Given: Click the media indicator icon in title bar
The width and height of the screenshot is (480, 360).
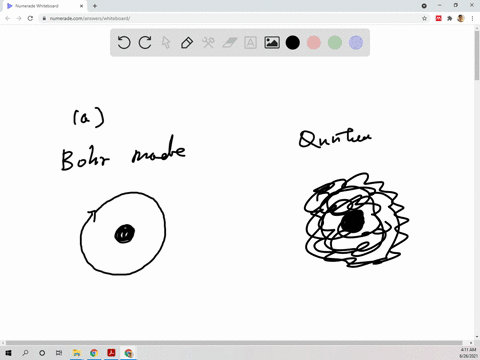Looking at the screenshot, I should (x=424, y=6).
